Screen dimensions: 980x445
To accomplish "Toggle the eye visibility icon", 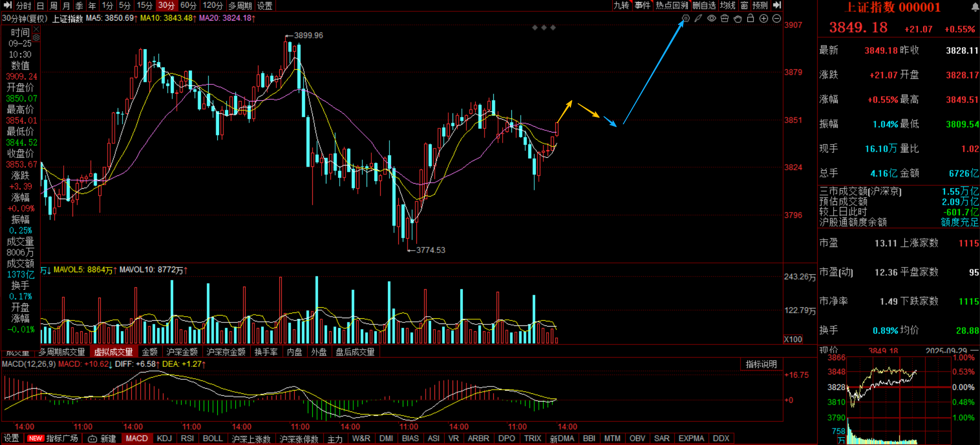I will [x=712, y=19].
